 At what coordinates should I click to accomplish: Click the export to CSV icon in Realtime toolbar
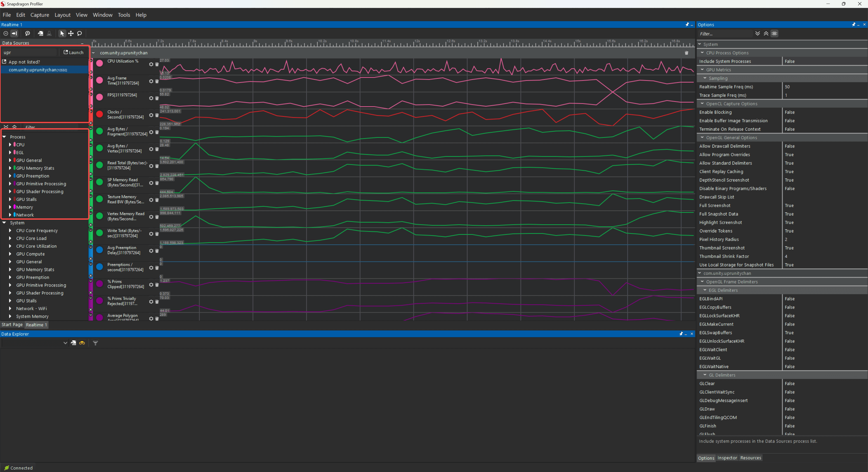tap(40, 33)
